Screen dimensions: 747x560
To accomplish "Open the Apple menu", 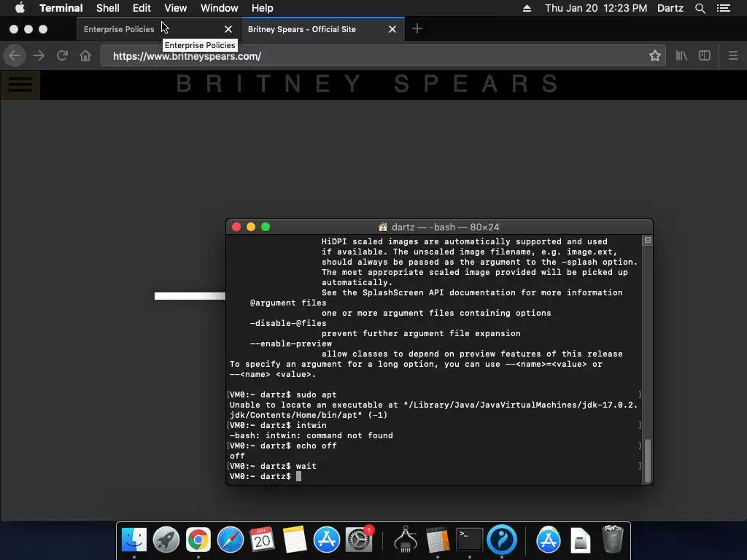I will click(x=20, y=8).
